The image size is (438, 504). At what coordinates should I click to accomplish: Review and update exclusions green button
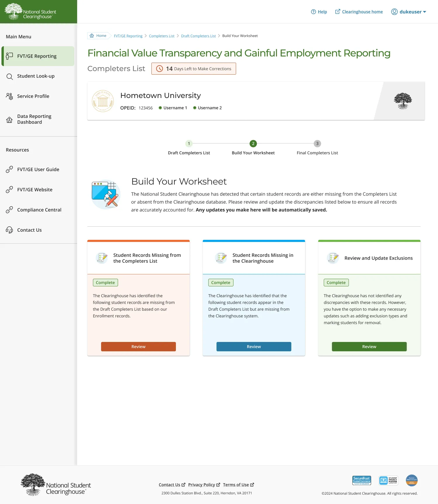[369, 347]
